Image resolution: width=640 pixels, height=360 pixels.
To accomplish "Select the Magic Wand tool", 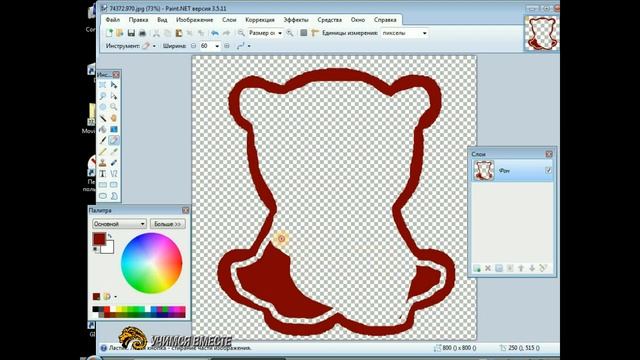I will [102, 118].
